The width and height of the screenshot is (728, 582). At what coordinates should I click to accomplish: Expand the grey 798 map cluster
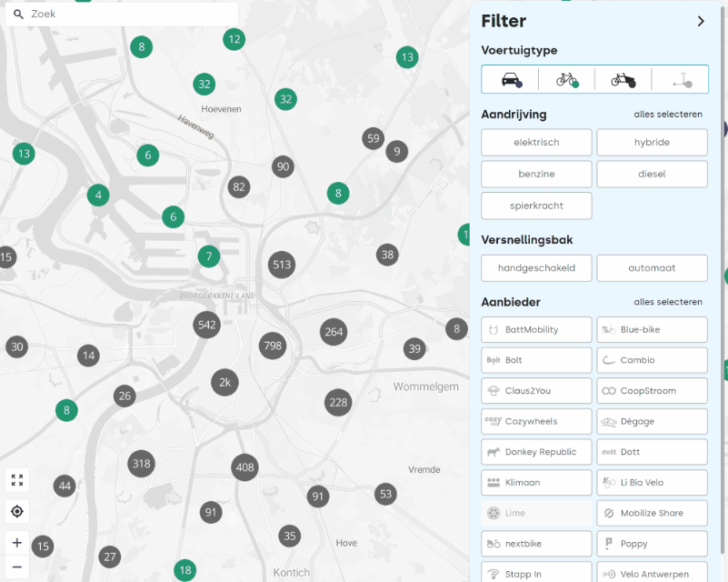tap(273, 346)
